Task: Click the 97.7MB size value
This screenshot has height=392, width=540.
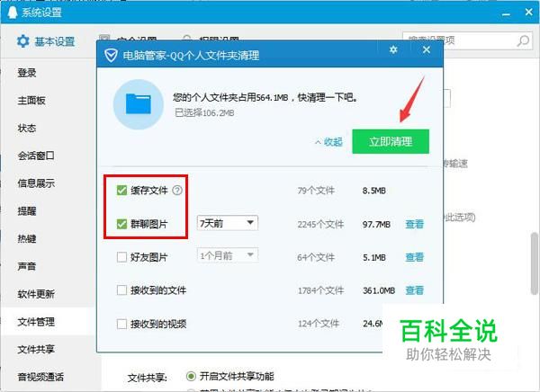Action: 376,225
